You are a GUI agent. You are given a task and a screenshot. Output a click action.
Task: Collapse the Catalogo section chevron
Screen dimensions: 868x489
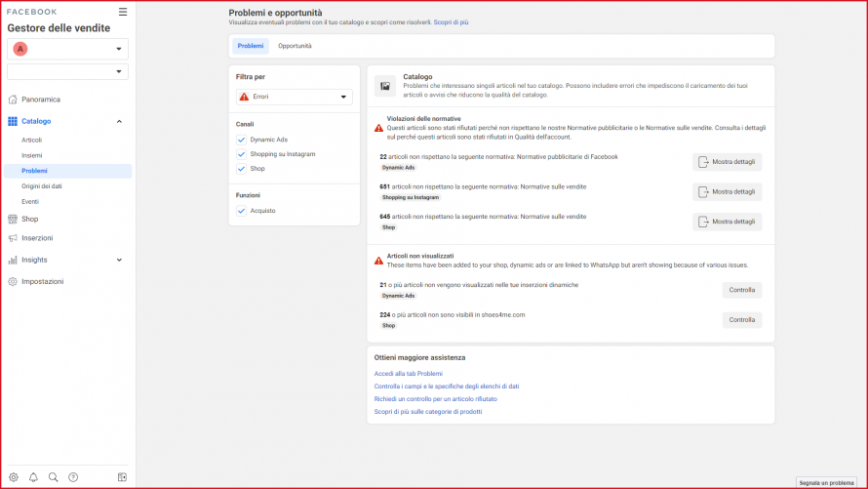(x=119, y=121)
